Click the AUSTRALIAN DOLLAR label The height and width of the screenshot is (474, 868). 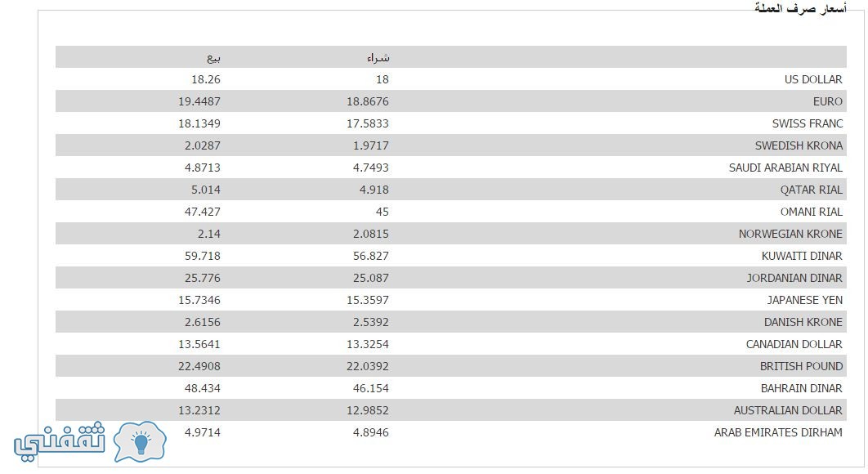[788, 410]
